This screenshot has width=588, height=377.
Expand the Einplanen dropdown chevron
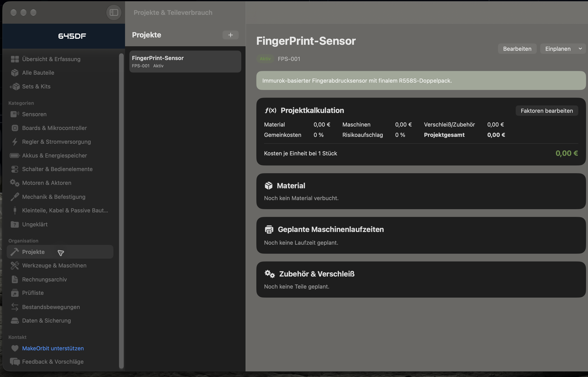pyautogui.click(x=580, y=49)
